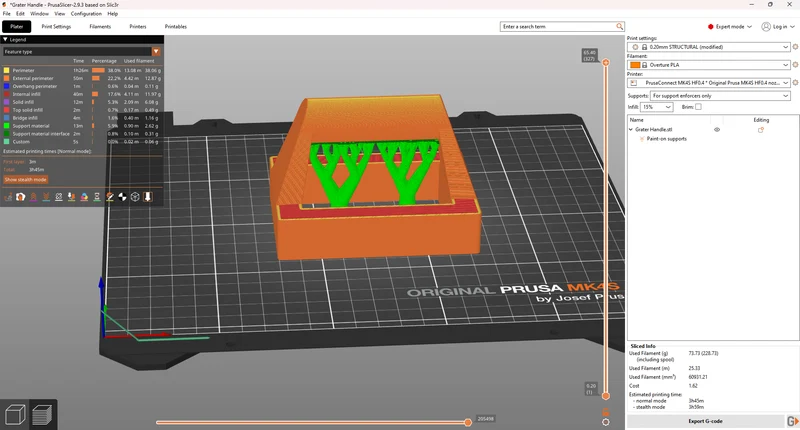
Task: Collapse the Grater Handle.stl tree node
Action: click(x=631, y=130)
